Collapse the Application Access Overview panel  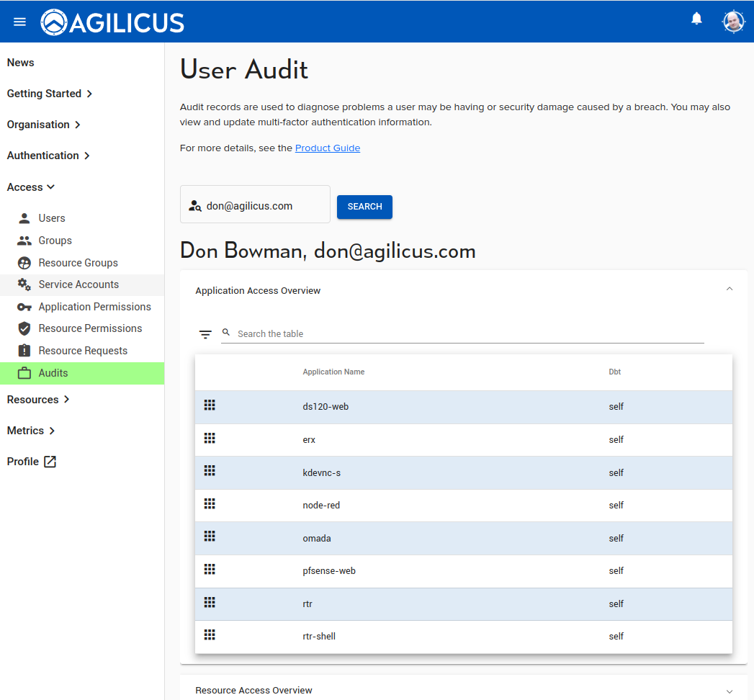pyautogui.click(x=729, y=290)
